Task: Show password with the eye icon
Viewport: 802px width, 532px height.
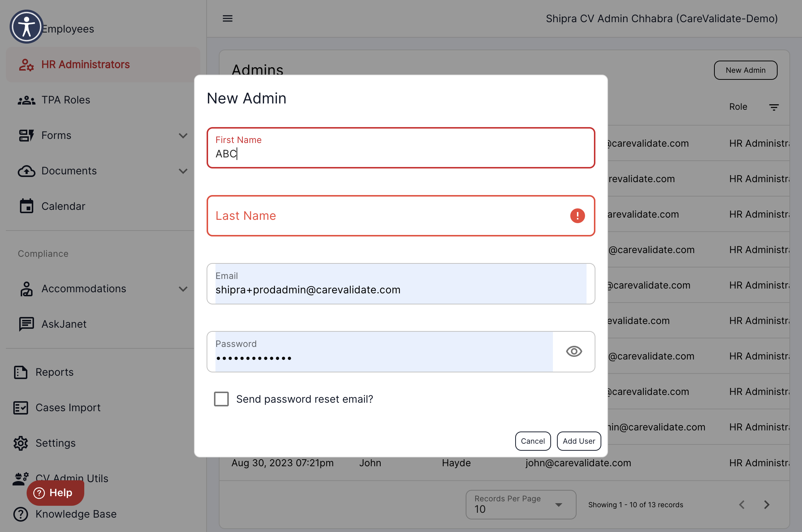Action: coord(574,351)
